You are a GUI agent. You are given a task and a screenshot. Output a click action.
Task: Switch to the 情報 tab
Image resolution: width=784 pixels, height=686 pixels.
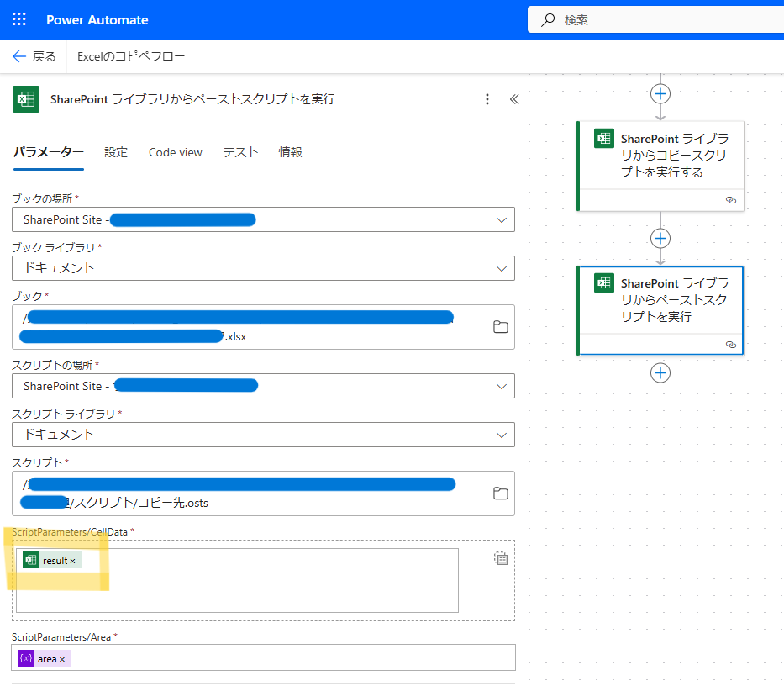(x=291, y=152)
